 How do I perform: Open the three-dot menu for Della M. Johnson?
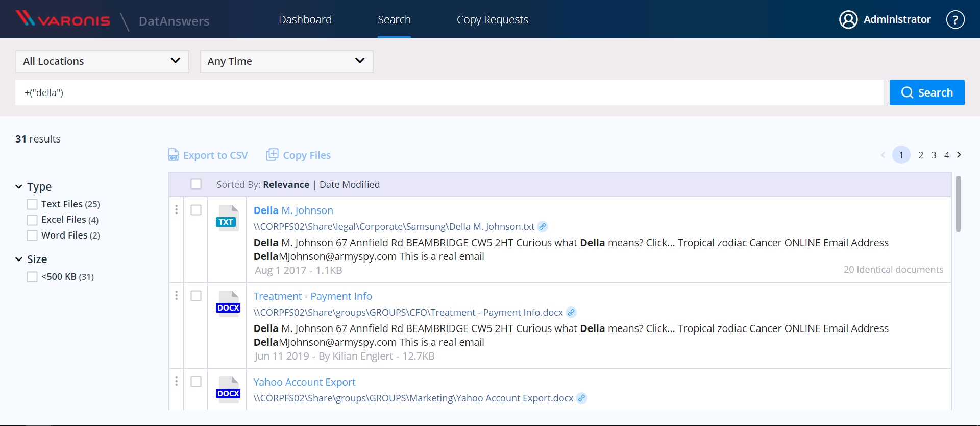pos(177,209)
